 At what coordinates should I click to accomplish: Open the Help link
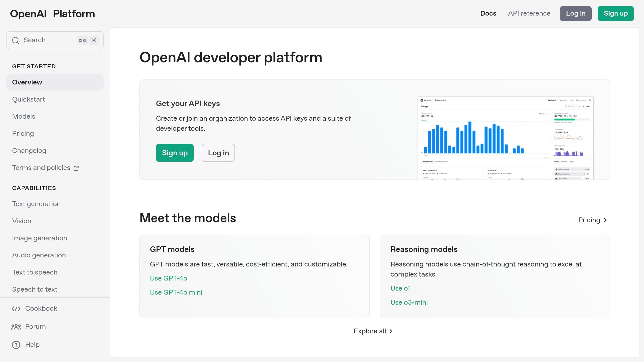[x=32, y=345]
